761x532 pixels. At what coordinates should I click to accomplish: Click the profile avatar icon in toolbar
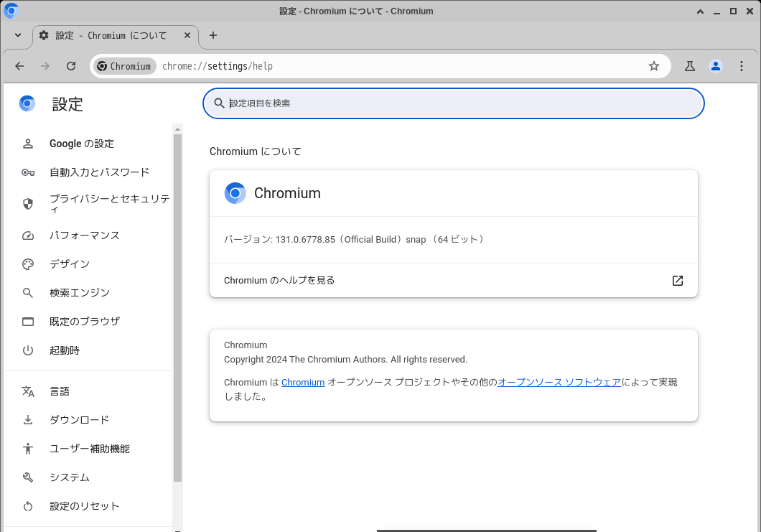pos(715,65)
